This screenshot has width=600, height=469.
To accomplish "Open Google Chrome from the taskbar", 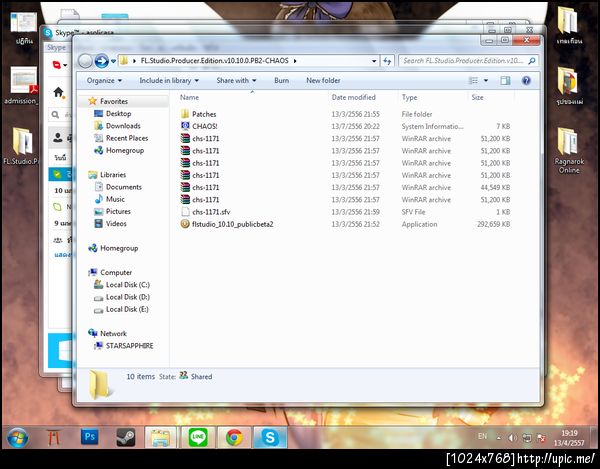I will pyautogui.click(x=234, y=437).
